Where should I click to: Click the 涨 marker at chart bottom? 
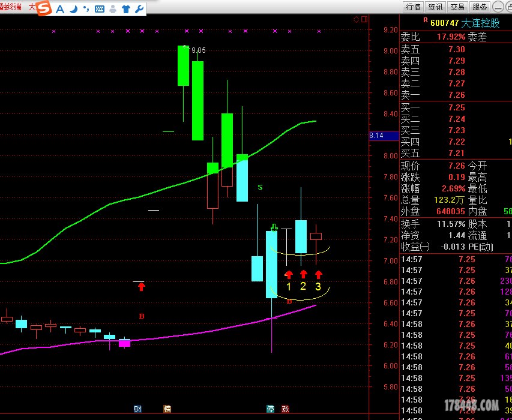coord(286,409)
